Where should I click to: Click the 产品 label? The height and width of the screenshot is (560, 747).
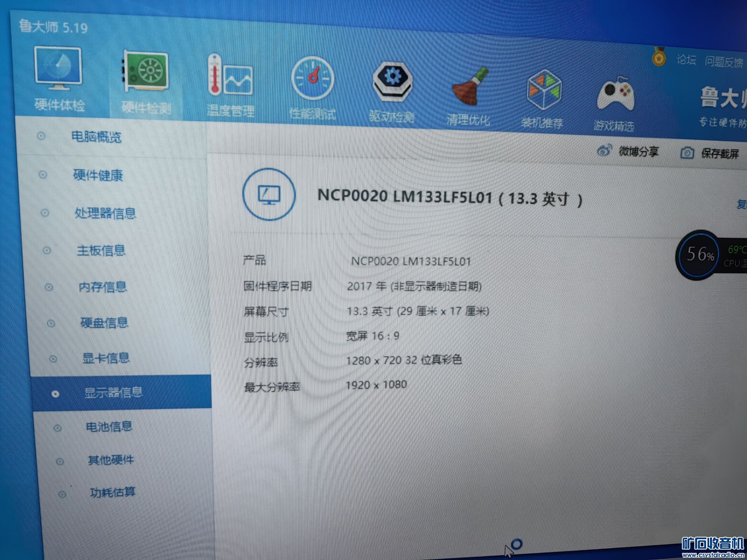click(254, 260)
